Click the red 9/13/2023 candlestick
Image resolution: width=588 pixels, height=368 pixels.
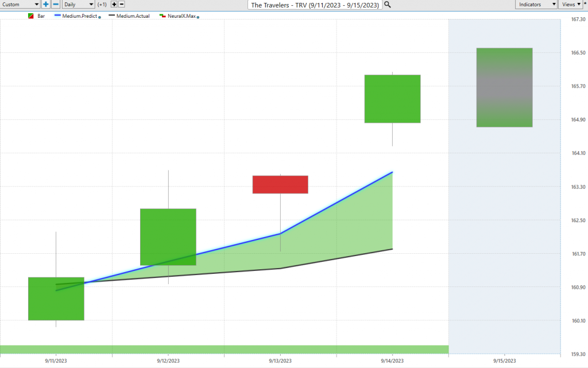click(x=280, y=184)
